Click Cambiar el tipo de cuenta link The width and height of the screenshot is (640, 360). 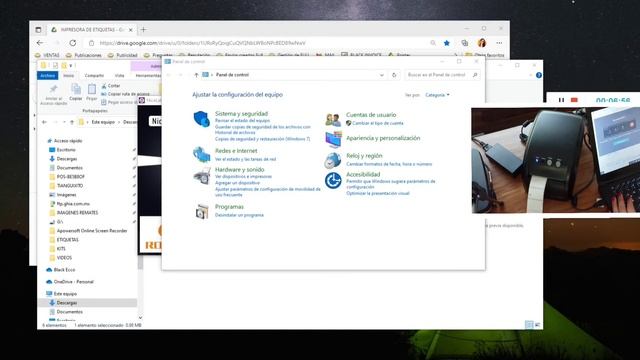(378, 123)
